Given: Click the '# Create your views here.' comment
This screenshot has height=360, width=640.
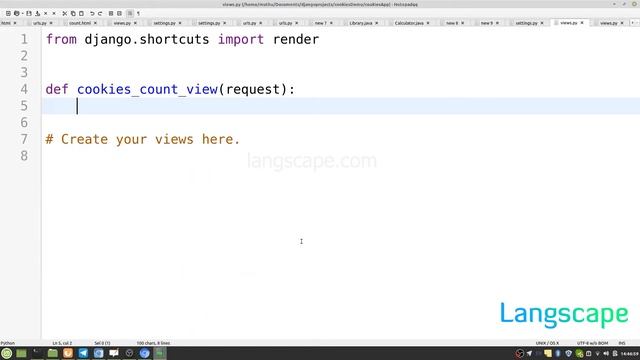Looking at the screenshot, I should [142, 140].
